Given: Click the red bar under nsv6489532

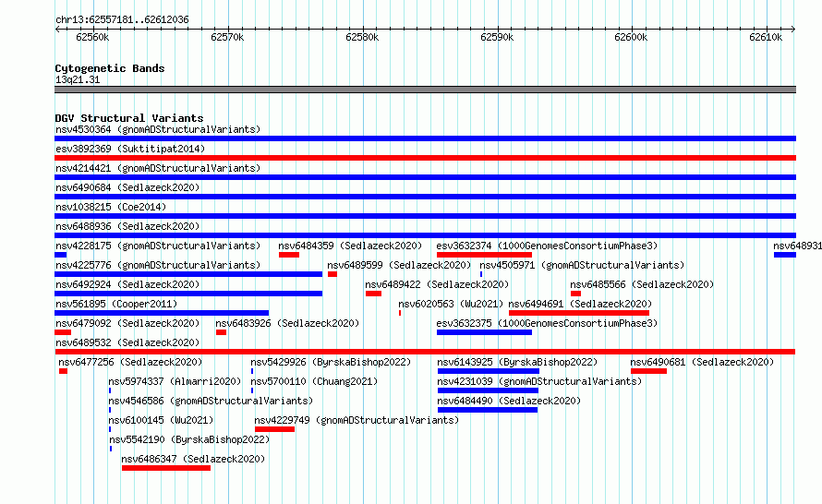Looking at the screenshot, I should (425, 352).
